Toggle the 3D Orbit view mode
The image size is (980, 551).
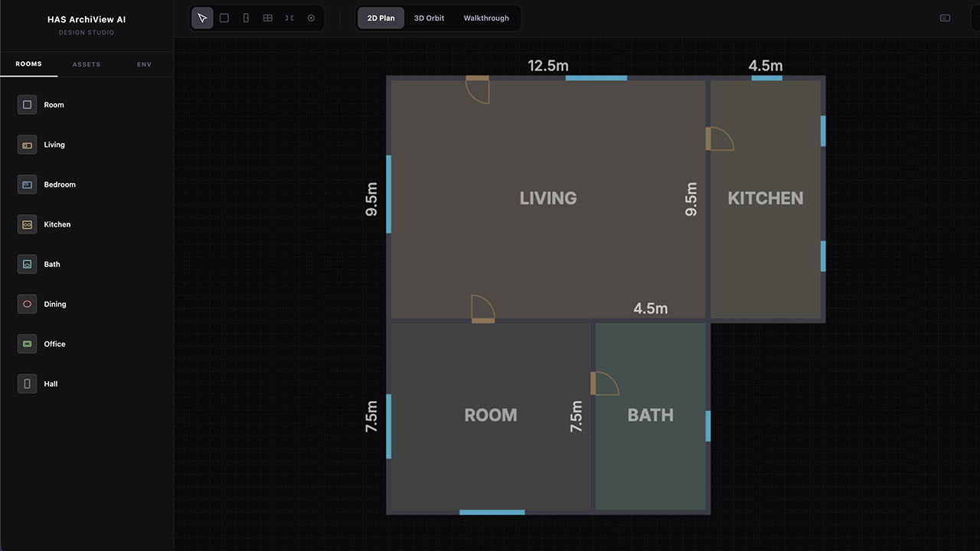coord(429,18)
